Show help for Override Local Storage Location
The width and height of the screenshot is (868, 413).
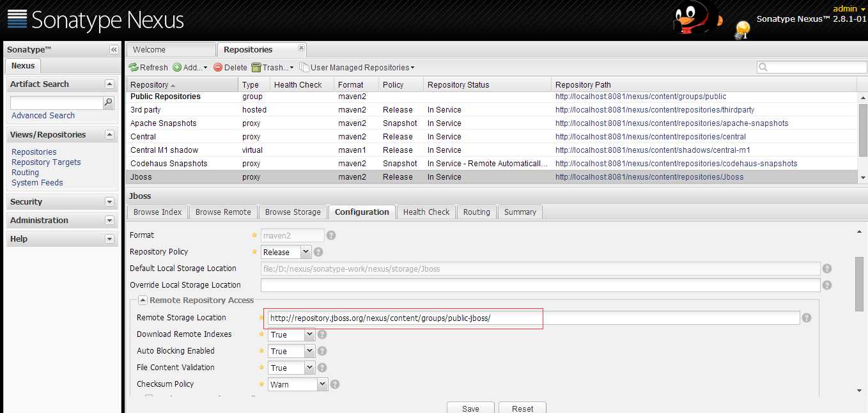(x=827, y=285)
